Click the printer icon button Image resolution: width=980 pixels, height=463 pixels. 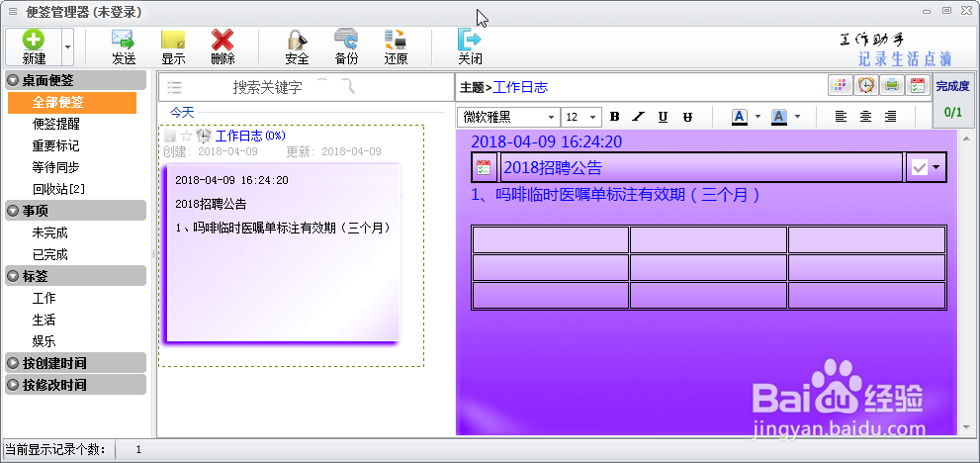(892, 85)
